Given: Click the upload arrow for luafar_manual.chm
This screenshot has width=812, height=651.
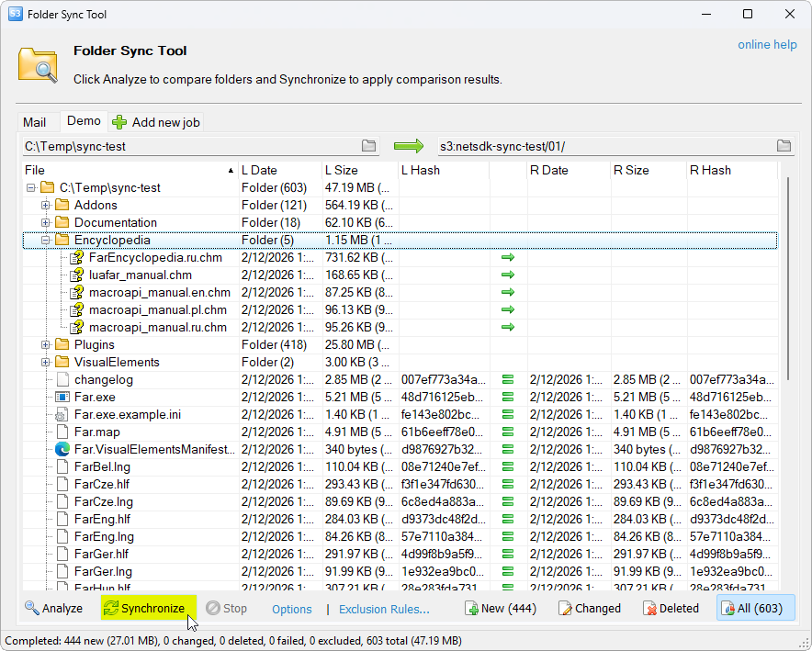Looking at the screenshot, I should point(508,275).
